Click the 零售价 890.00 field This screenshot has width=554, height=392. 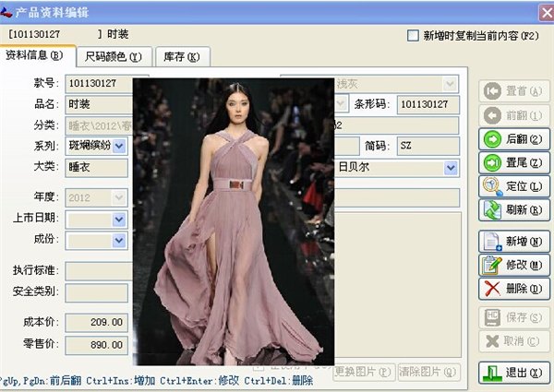point(96,345)
